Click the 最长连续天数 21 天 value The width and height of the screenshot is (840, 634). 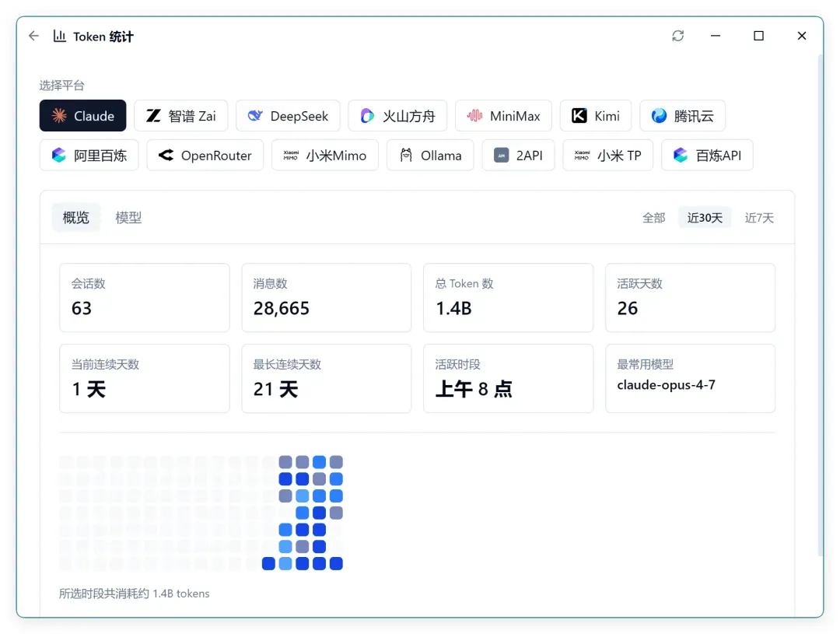pos(276,389)
